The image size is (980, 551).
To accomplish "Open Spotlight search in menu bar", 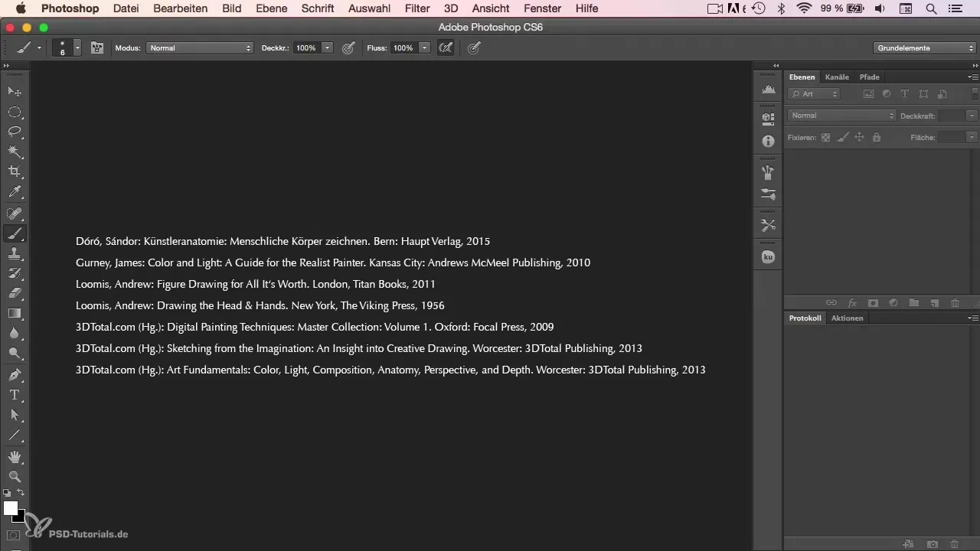I will pyautogui.click(x=931, y=8).
